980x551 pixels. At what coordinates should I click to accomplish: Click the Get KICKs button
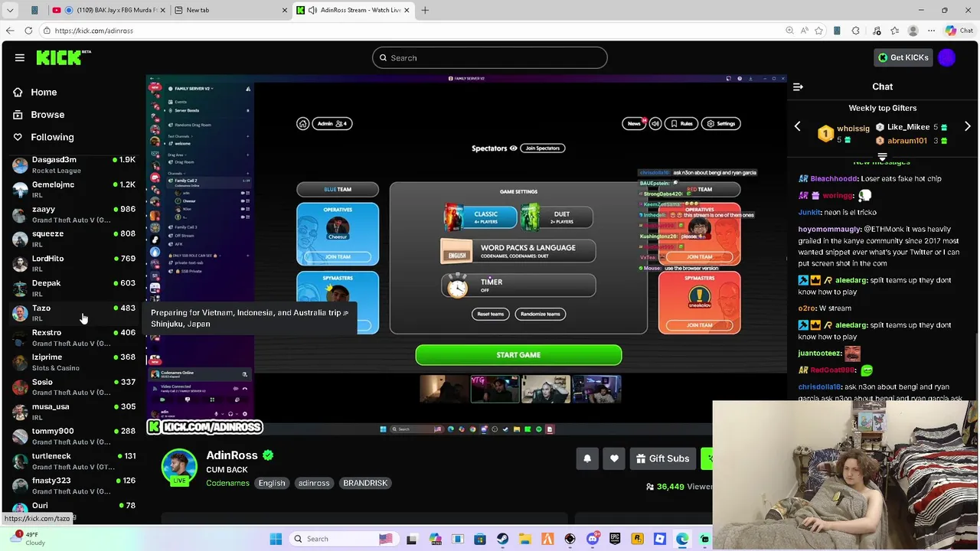pos(903,57)
